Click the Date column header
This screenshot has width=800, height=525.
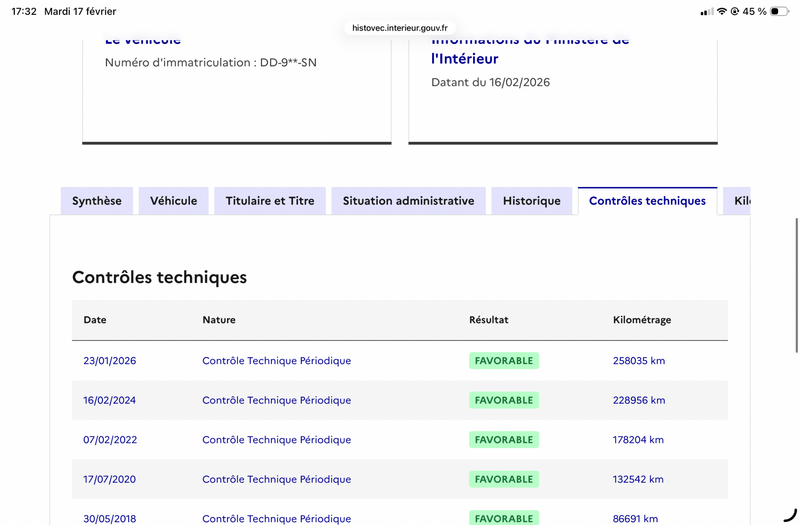click(x=95, y=320)
